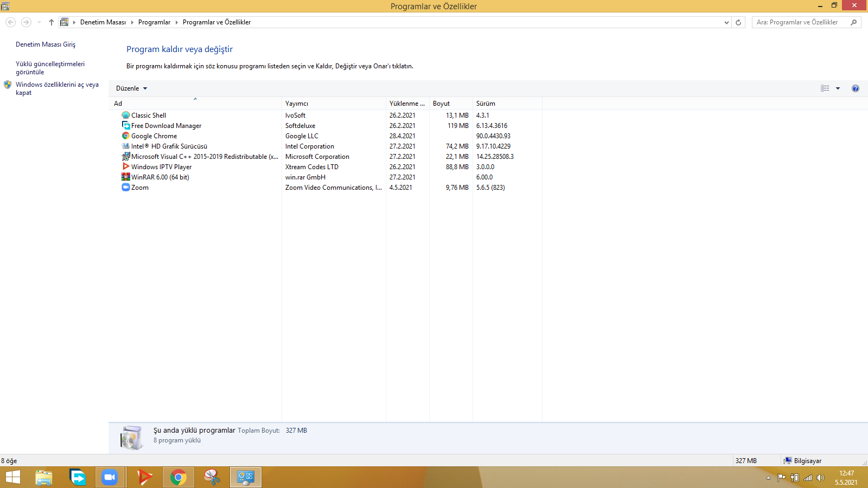Image resolution: width=868 pixels, height=488 pixels.
Task: Show hidden tray icons arrow
Action: [768, 478]
